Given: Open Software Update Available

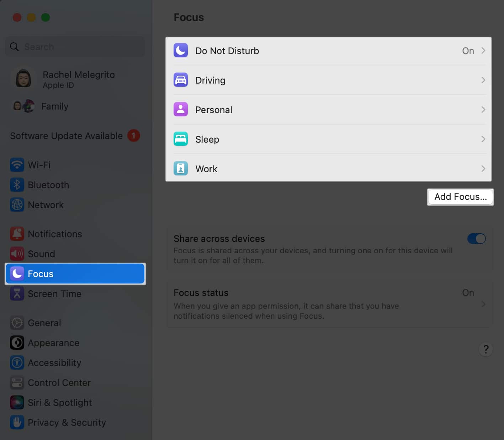Looking at the screenshot, I should point(75,136).
